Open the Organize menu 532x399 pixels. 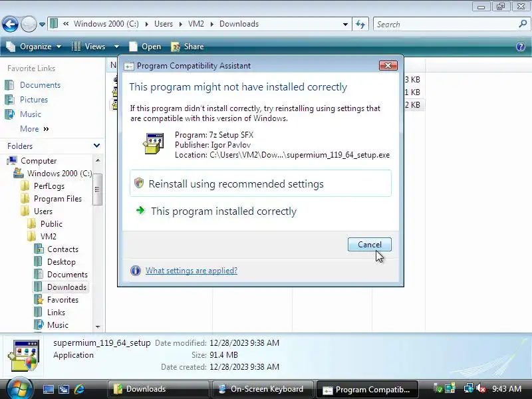coord(34,47)
